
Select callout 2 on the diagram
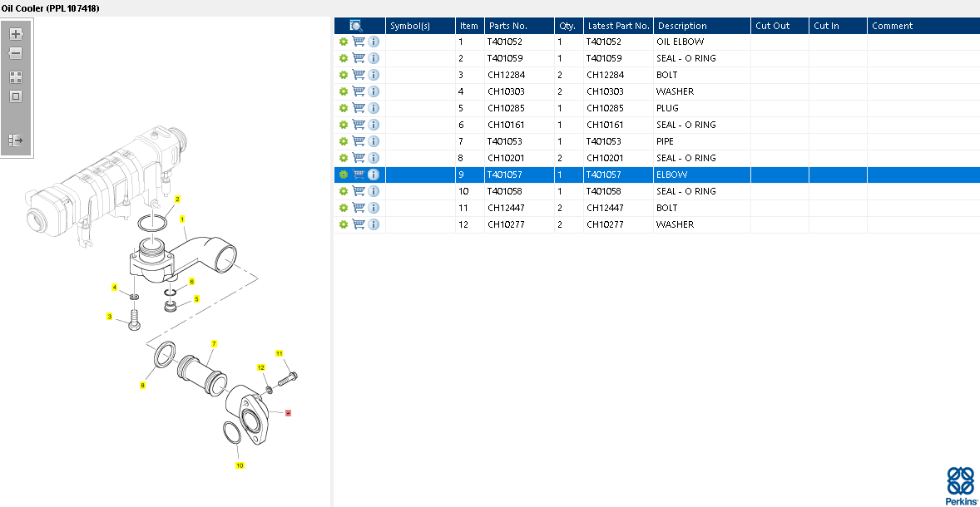pos(177,199)
